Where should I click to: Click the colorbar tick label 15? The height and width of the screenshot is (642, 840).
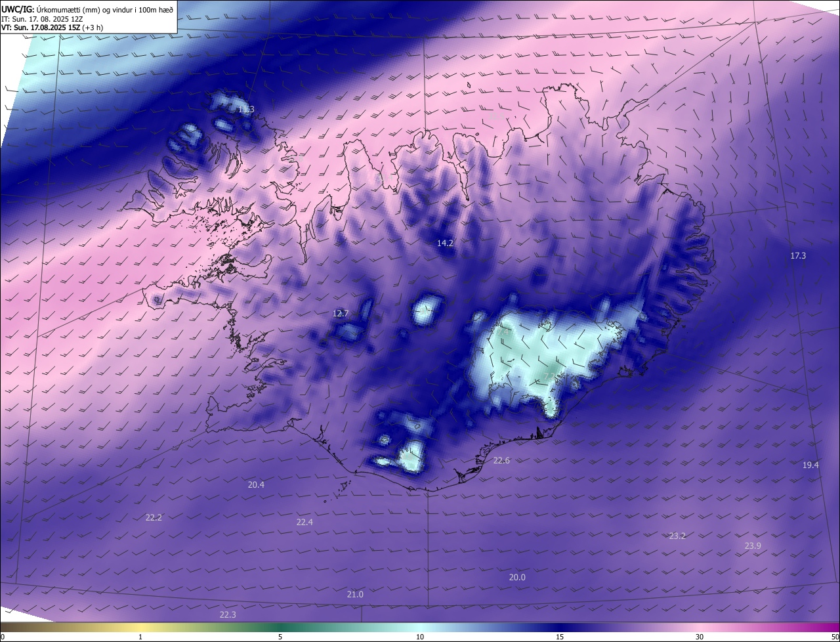click(560, 637)
